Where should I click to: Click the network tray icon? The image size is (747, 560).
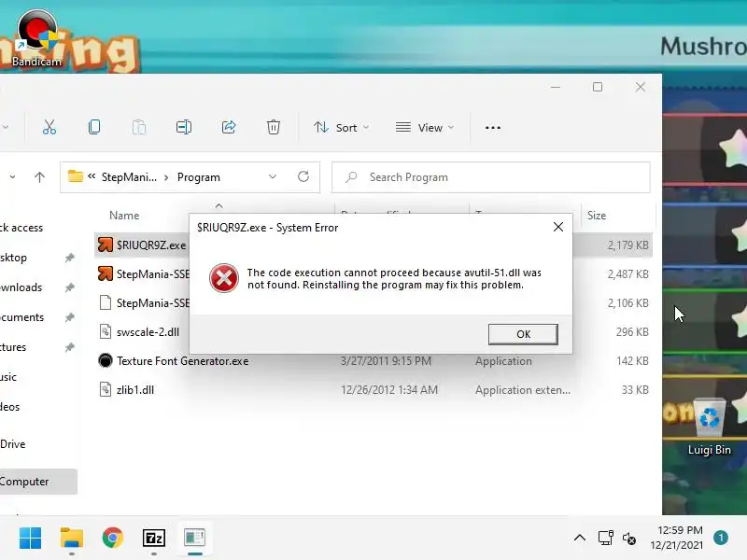click(605, 539)
